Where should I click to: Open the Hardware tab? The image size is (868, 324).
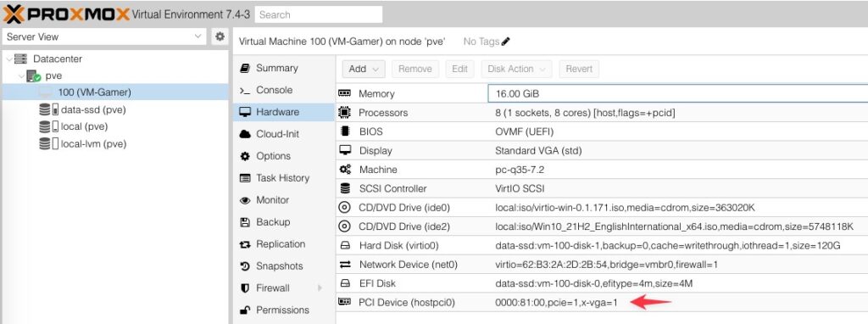pyautogui.click(x=284, y=112)
